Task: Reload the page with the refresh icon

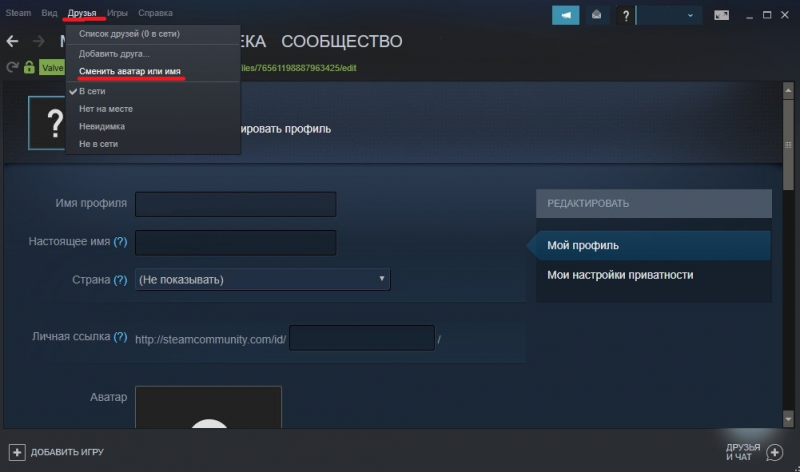Action: point(12,67)
